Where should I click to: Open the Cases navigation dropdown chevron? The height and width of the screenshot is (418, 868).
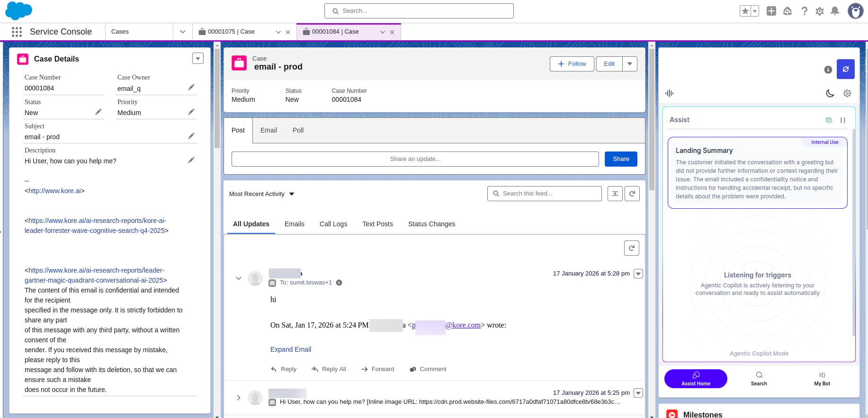coord(183,32)
